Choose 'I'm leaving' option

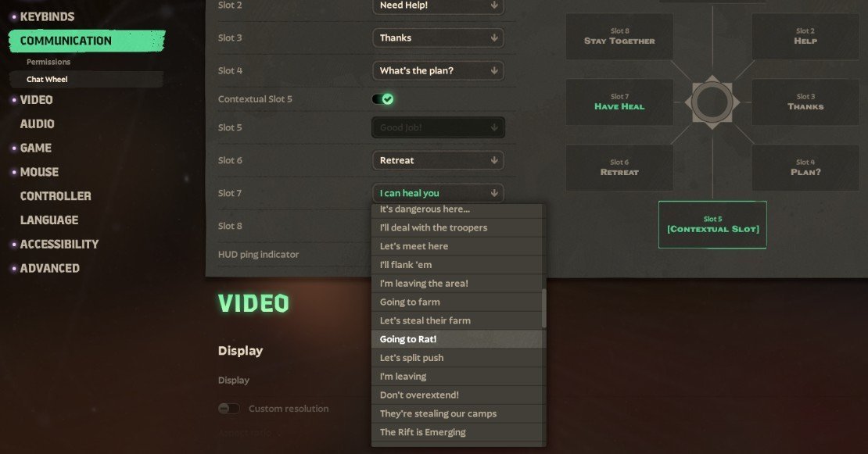457,377
